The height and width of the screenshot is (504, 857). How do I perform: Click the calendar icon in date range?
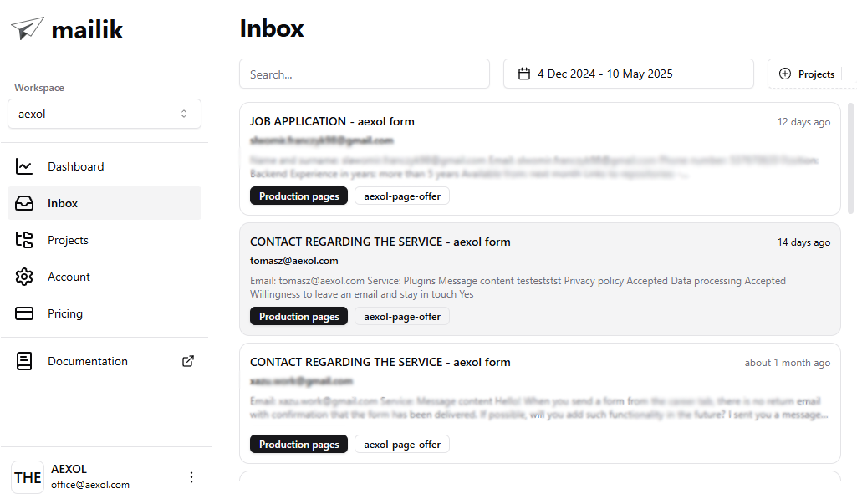[x=524, y=74]
